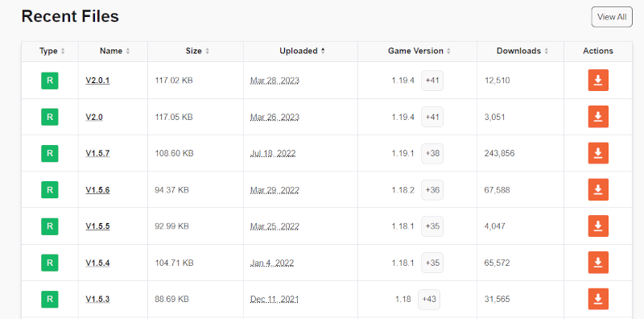Sort by the Type column header
Screen dimensions: 644x319
click(50, 51)
